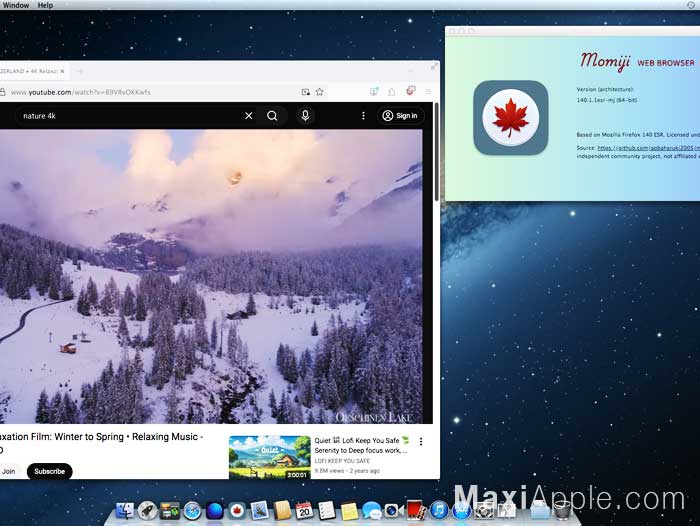Open the extensions puzzle icon in toolbar
This screenshot has height=526, width=700.
click(x=392, y=92)
